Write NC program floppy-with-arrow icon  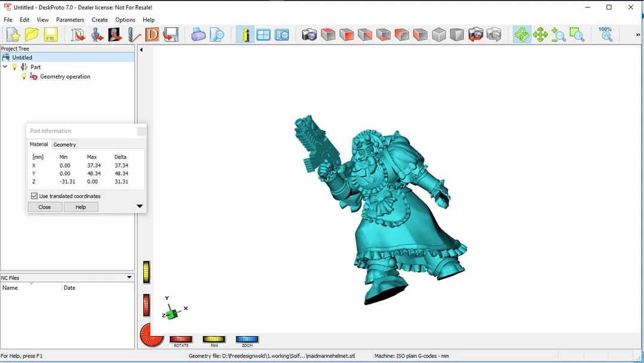[171, 35]
